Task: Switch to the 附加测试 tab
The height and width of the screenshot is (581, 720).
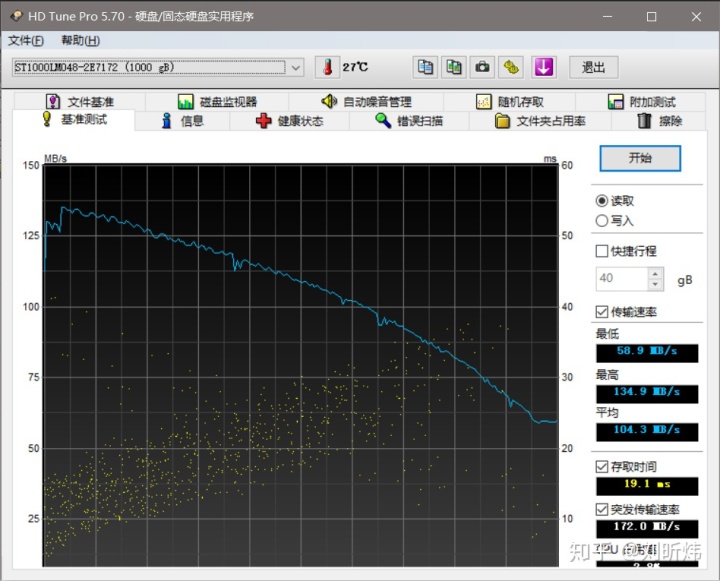Action: (641, 102)
